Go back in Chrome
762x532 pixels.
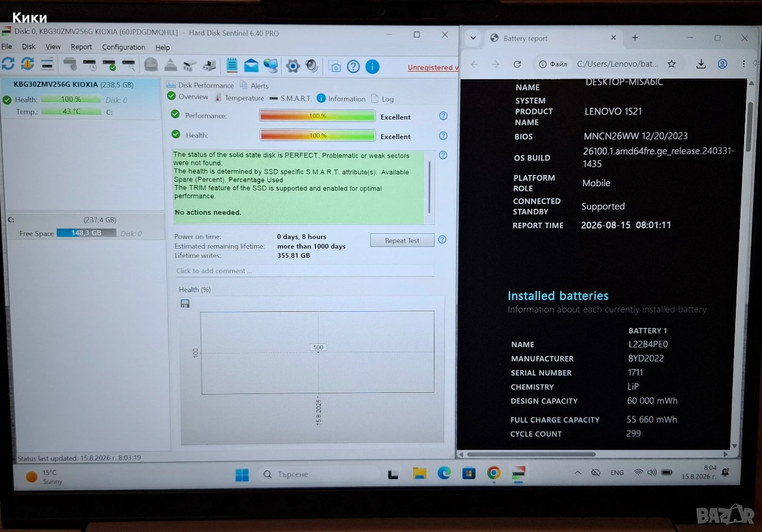[x=474, y=64]
